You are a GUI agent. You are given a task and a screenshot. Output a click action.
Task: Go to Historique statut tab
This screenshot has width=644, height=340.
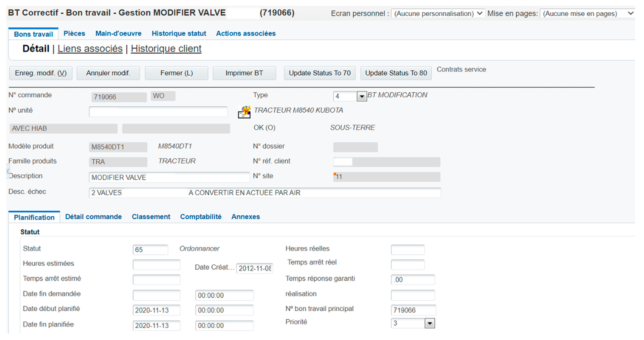tap(179, 33)
